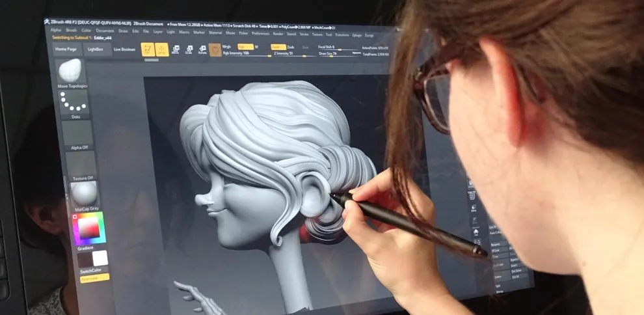Toggle the M material mode
The width and height of the screenshot is (644, 315).
pos(256,46)
